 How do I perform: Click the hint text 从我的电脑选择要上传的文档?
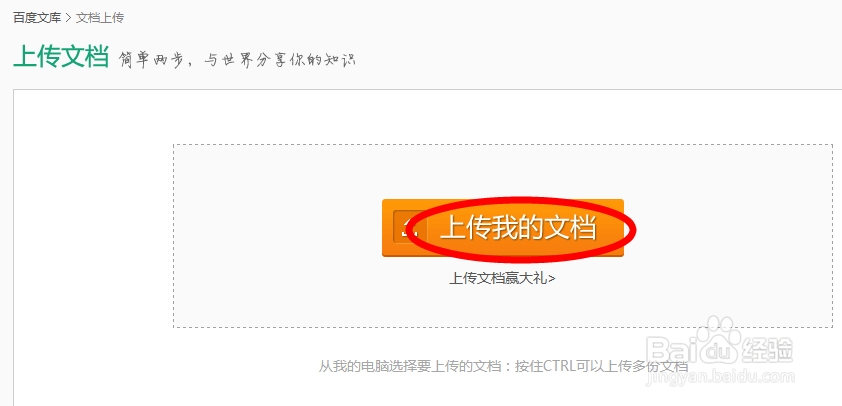coord(414,367)
